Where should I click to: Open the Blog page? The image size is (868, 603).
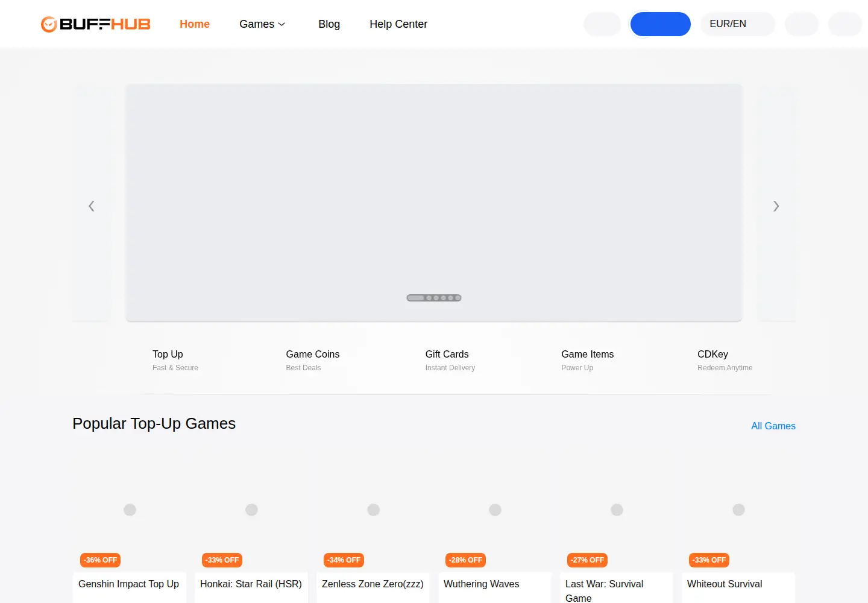point(329,24)
